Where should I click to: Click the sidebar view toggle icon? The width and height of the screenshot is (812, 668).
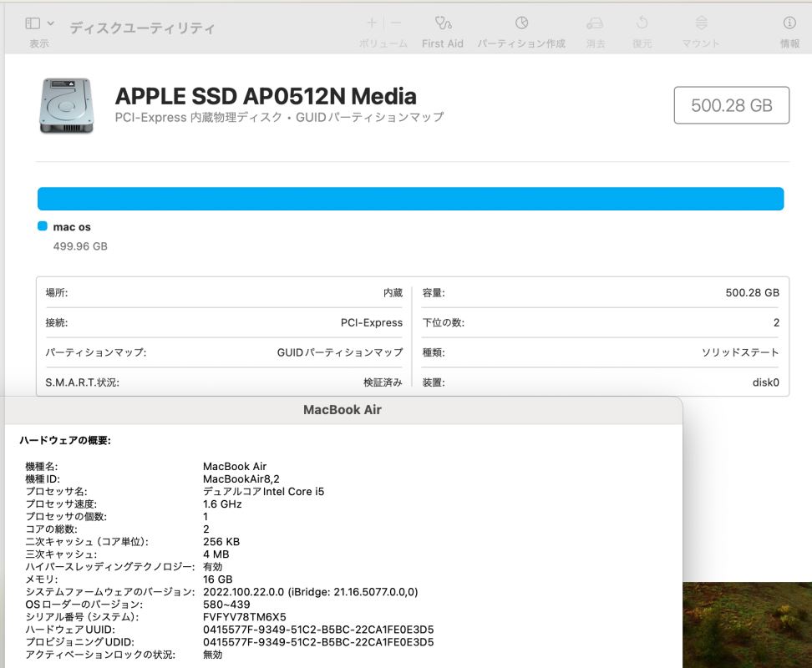pyautogui.click(x=33, y=24)
